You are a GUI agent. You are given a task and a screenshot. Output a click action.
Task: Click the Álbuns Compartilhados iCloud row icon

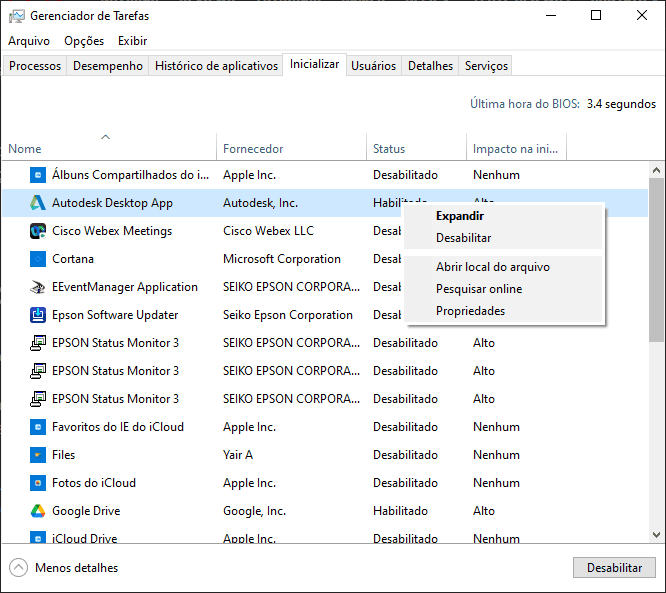pos(38,175)
